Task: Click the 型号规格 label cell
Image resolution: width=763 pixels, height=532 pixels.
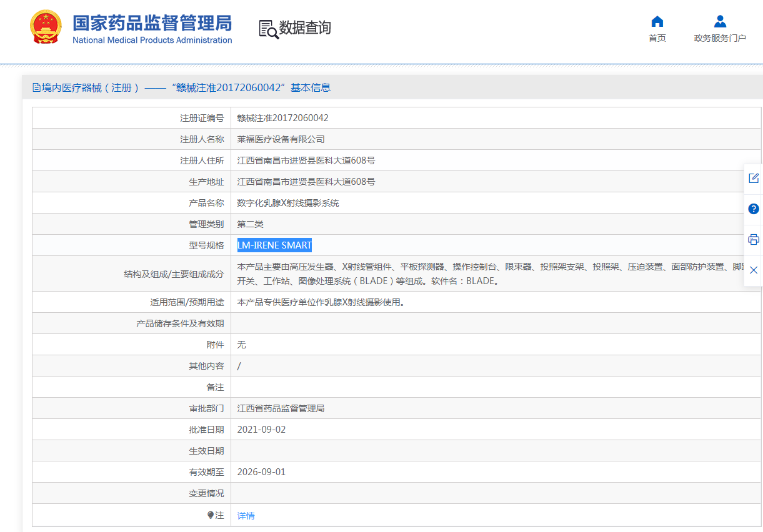Action: (132, 245)
